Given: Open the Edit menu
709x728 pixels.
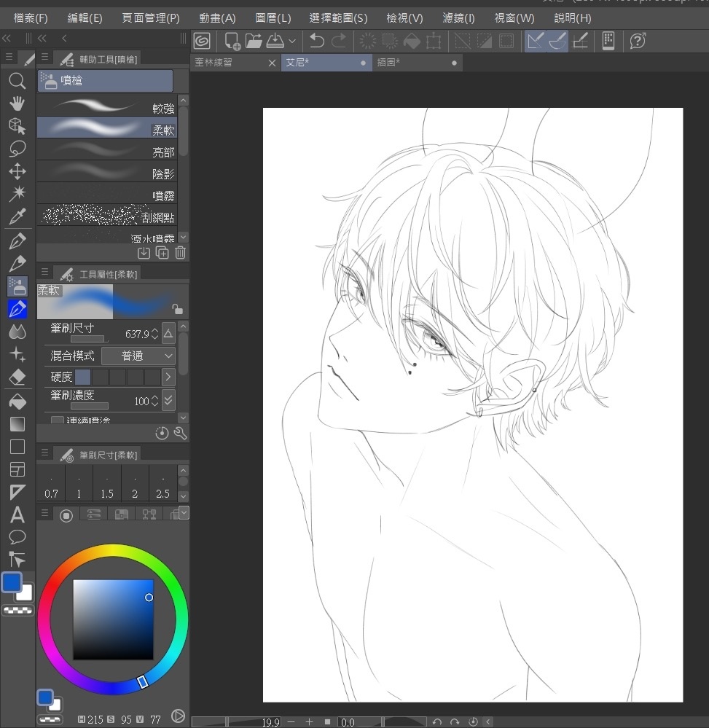Looking at the screenshot, I should pos(85,18).
